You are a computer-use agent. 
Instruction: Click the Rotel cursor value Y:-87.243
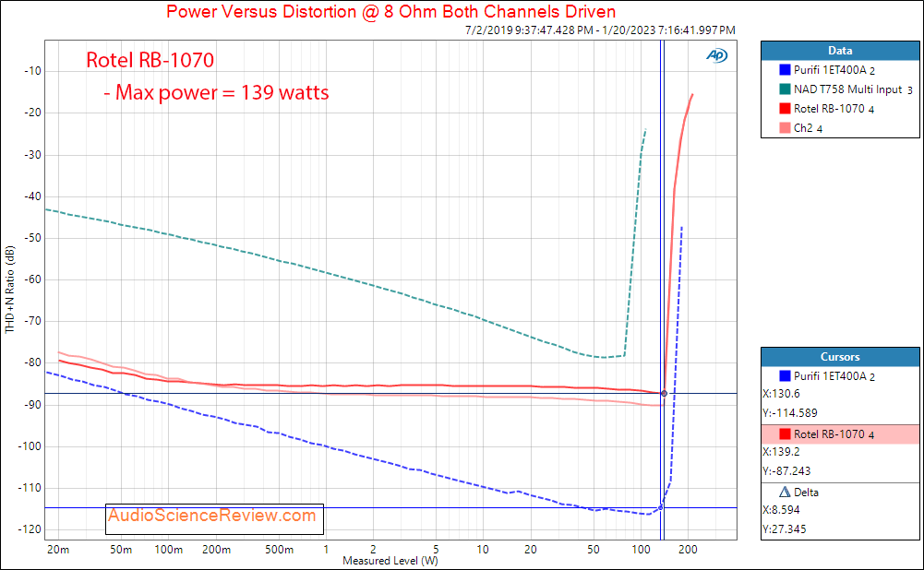coord(786,471)
